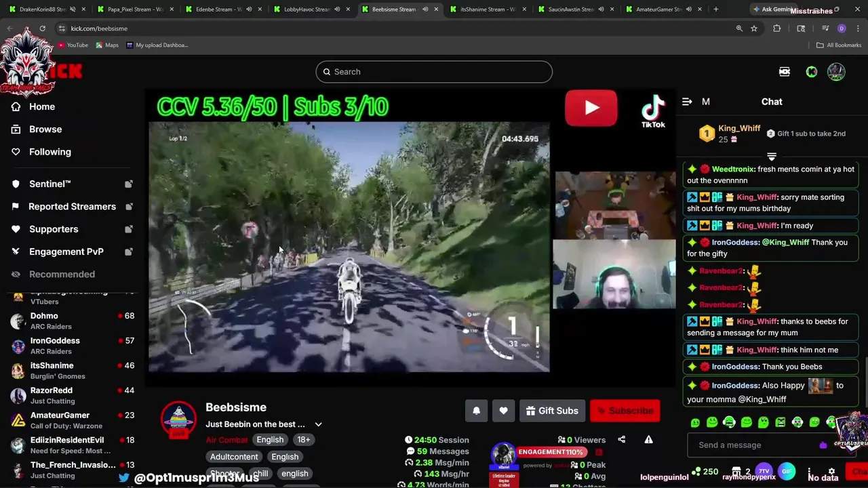The height and width of the screenshot is (488, 868).
Task: Click the red Subscribe button
Action: (625, 411)
